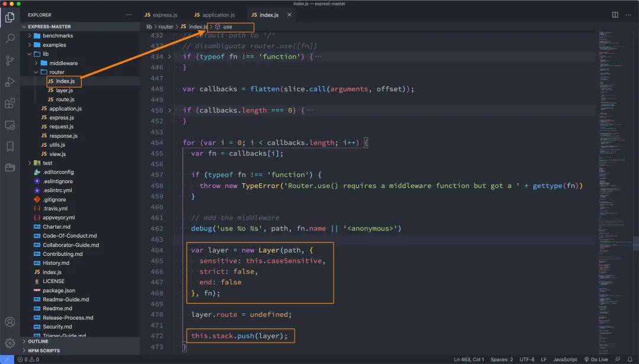Switch to the application.js tab
639x364 pixels.
(x=214, y=15)
